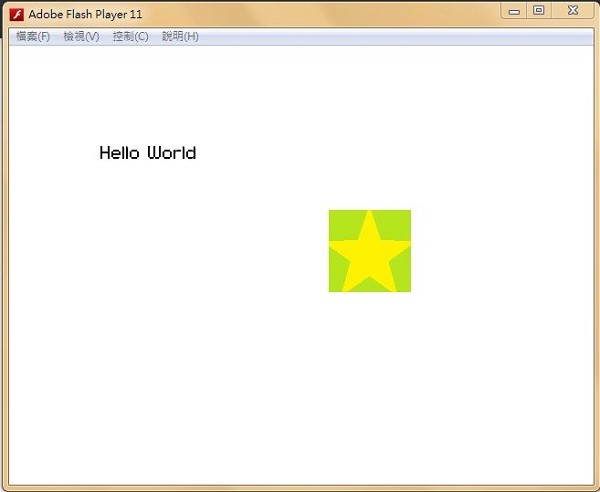Open the 控制(C) menu
Image resolution: width=600 pixels, height=492 pixels.
[130, 37]
